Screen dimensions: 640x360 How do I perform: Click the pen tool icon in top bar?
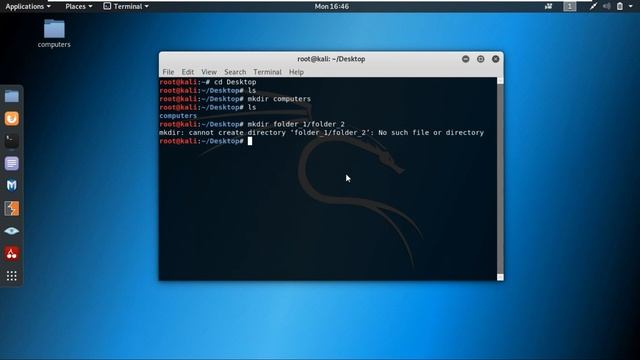[593, 7]
